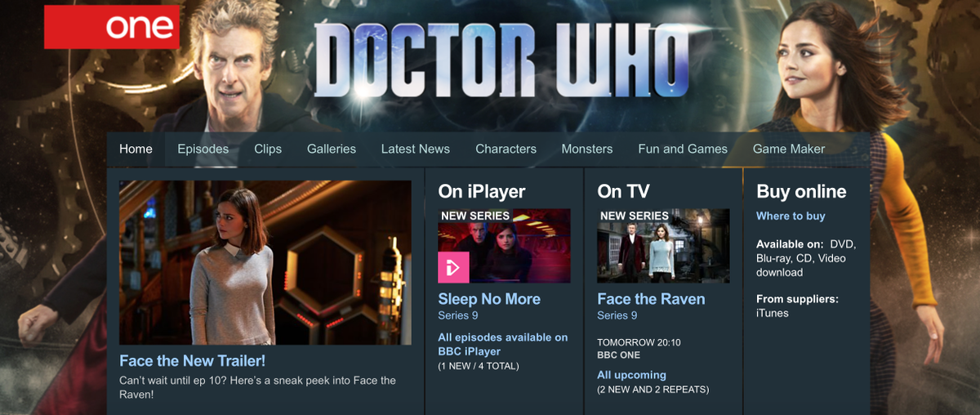Go to Fun and Games

click(x=683, y=149)
